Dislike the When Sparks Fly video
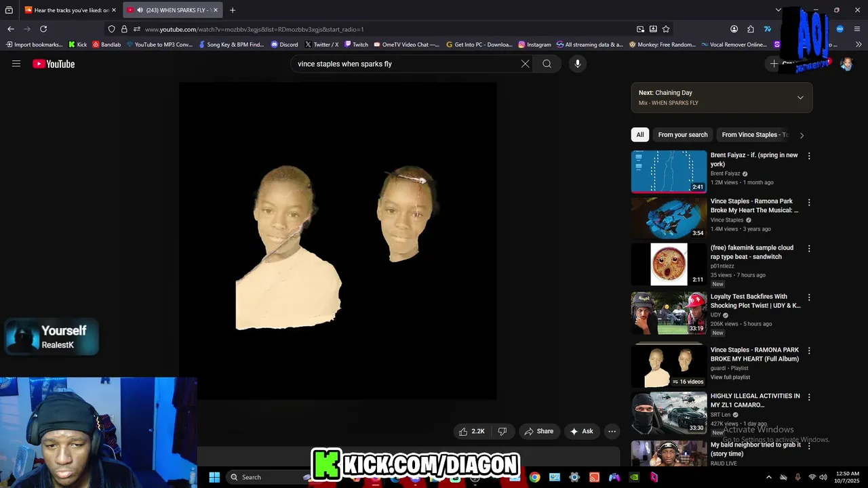This screenshot has width=868, height=488. coord(502,431)
